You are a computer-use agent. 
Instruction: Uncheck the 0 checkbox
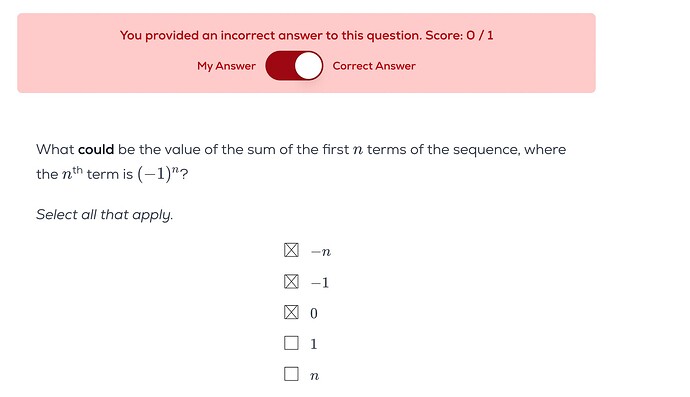(x=291, y=312)
